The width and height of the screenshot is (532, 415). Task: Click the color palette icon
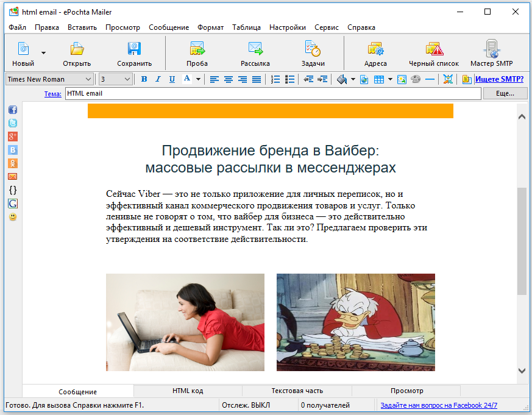[416, 79]
